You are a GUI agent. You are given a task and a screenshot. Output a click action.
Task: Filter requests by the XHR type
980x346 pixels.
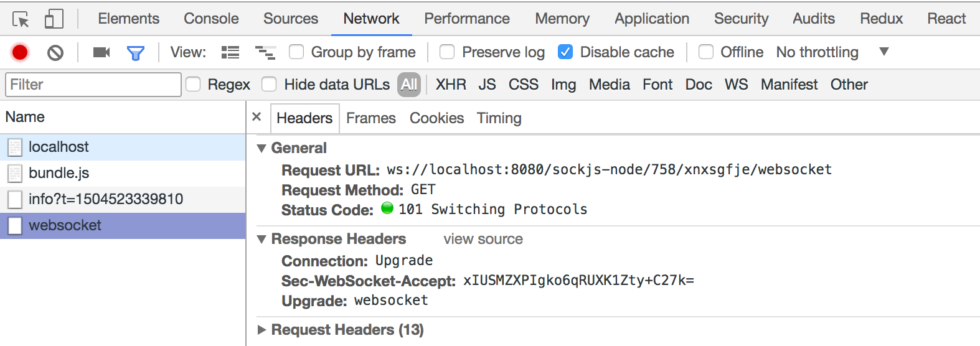(451, 85)
